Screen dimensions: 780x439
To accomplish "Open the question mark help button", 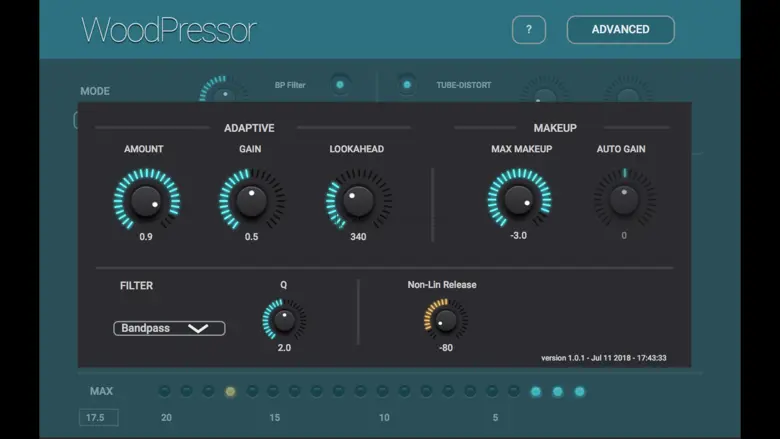I will 528,30.
